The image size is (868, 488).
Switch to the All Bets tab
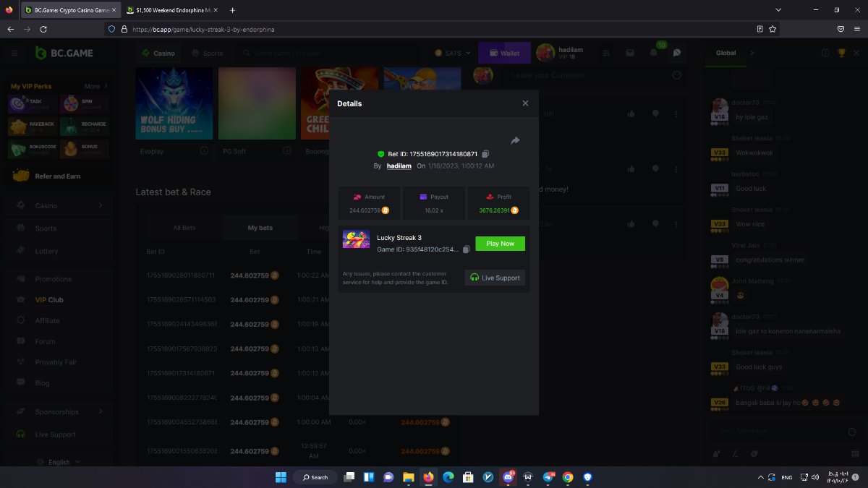coord(184,228)
